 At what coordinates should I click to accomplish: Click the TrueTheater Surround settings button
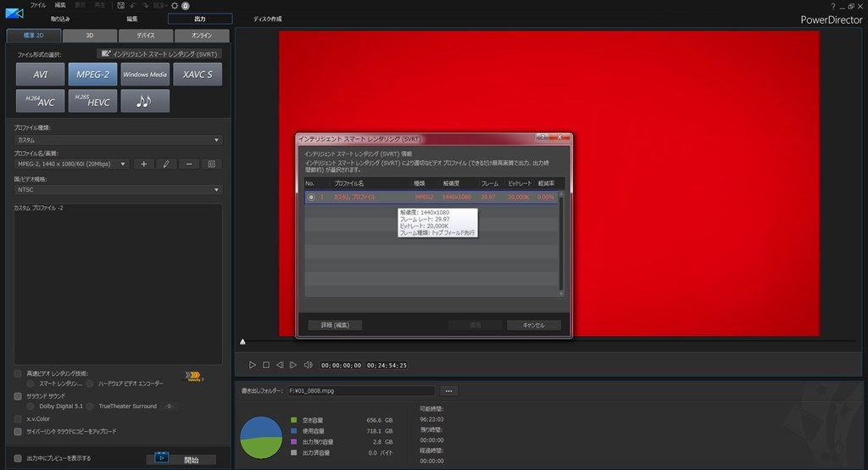tap(170, 406)
